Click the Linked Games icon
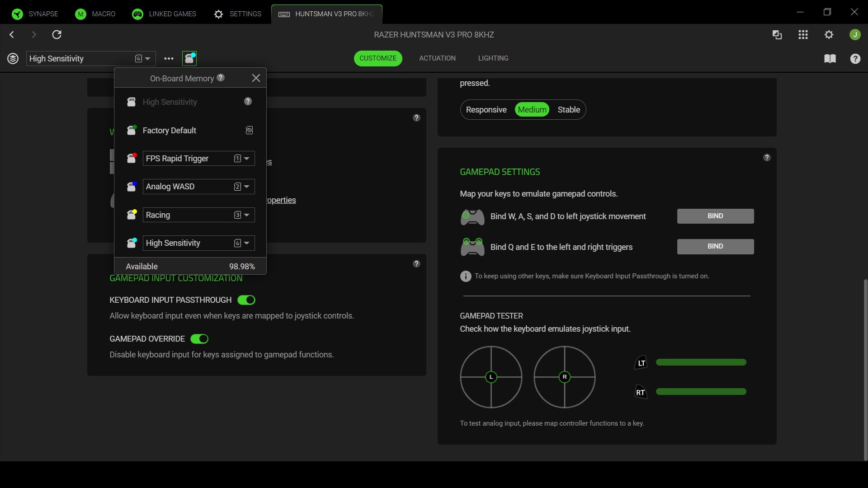The width and height of the screenshot is (868, 488). click(137, 14)
